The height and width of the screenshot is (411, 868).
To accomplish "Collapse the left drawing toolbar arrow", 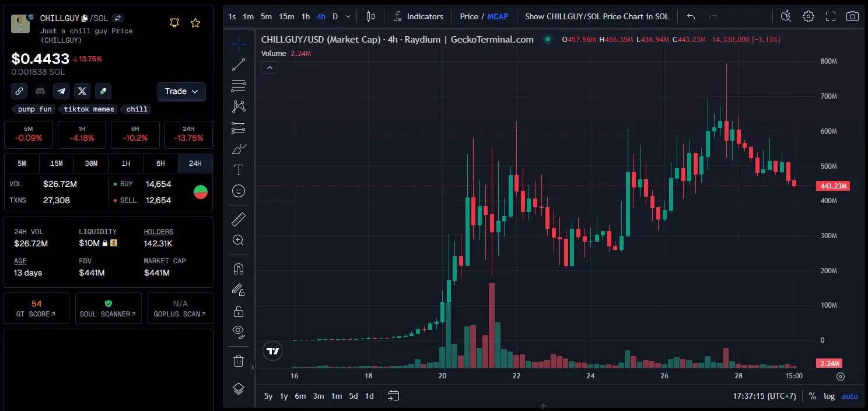I will (x=253, y=368).
